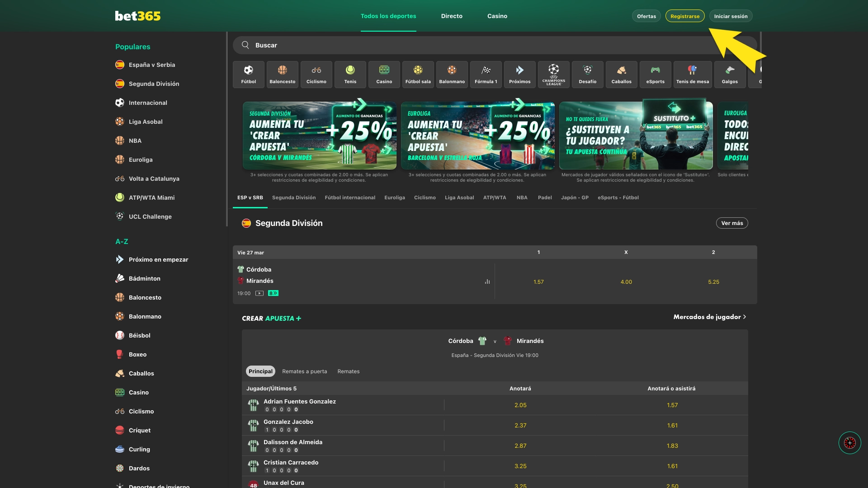Screen dimensions: 868x488
Task: Open Volta a Catalunya in sidebar
Action: 154,178
